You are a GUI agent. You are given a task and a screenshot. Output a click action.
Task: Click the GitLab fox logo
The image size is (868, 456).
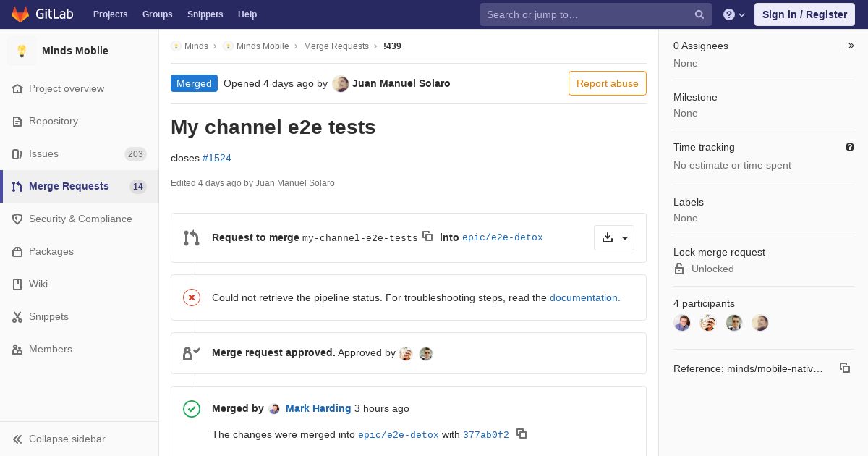[x=20, y=14]
